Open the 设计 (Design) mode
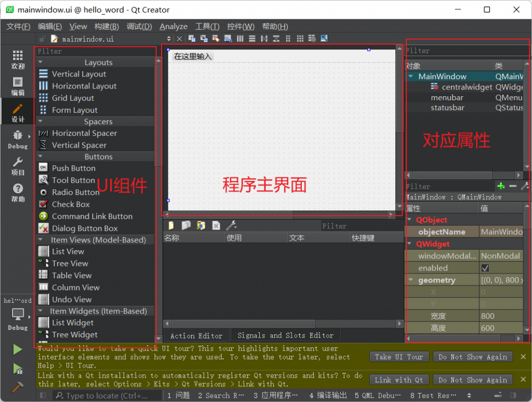Screen dimensions: 532x402 click(x=18, y=113)
